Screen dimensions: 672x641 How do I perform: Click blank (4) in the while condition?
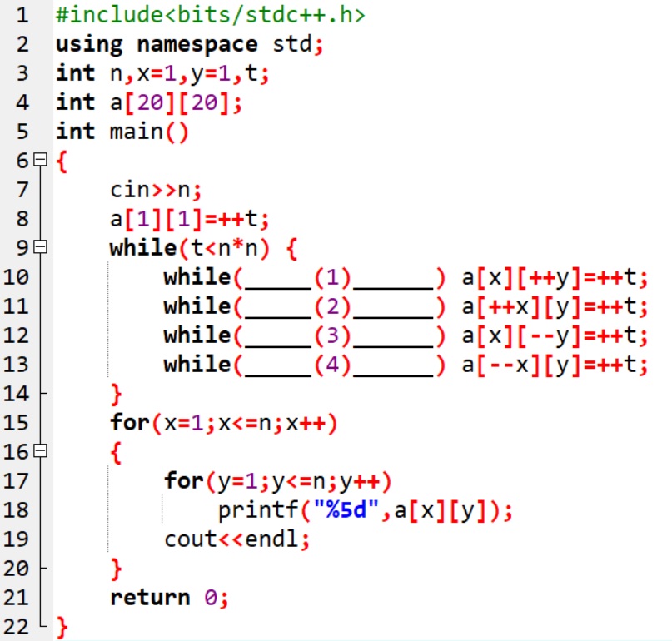[x=339, y=365]
